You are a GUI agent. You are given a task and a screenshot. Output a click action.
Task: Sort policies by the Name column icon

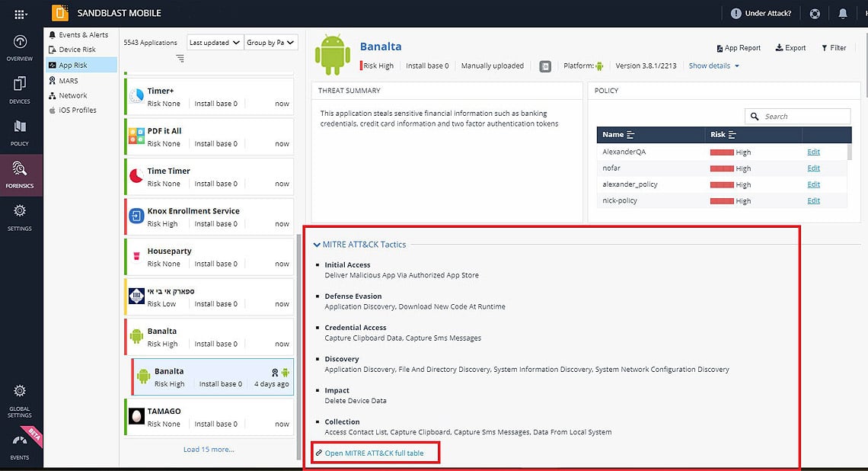[x=630, y=135]
